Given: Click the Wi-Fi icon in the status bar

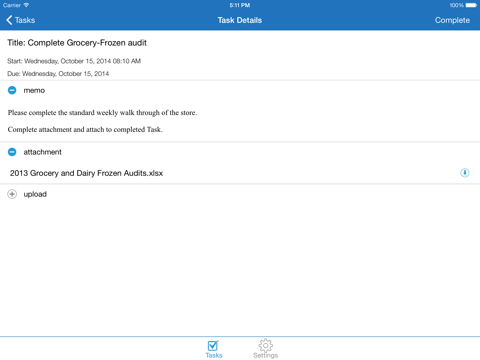Looking at the screenshot, I should coord(26,5).
